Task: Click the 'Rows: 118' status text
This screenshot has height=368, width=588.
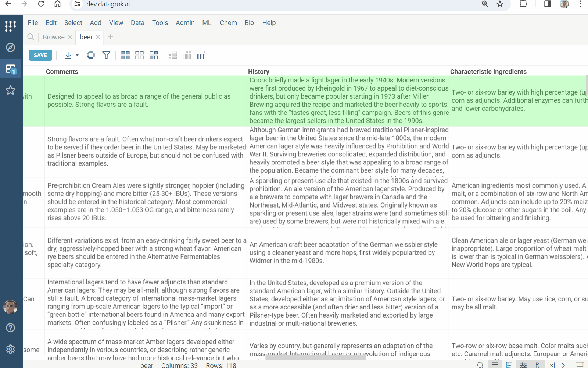Action: point(221,365)
